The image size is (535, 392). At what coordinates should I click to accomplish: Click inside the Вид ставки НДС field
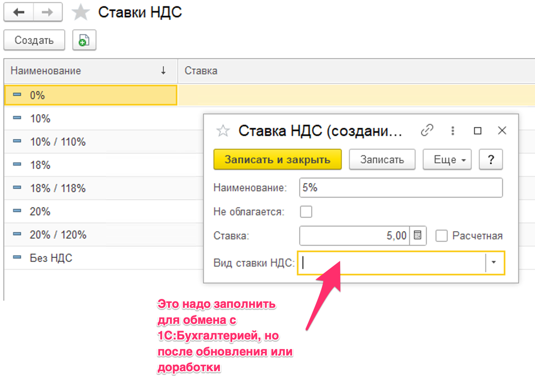point(392,263)
